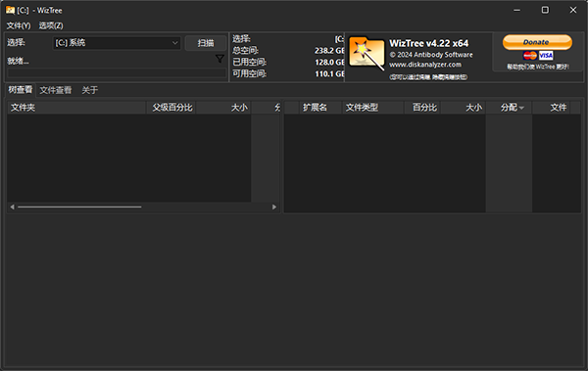Click the tree panel horizontal scrollbar thumb
This screenshot has height=371, width=588.
pos(79,207)
